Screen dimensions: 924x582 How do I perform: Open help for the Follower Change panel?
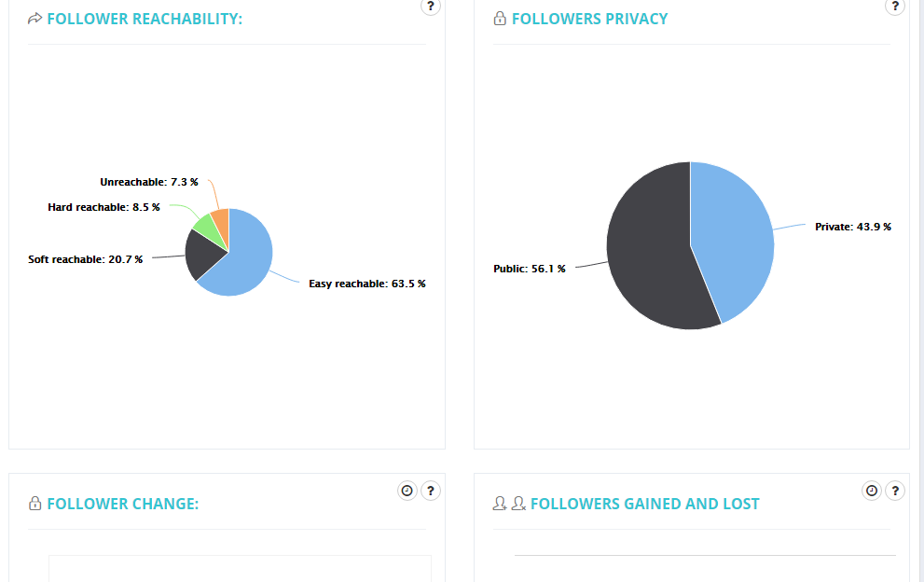430,490
